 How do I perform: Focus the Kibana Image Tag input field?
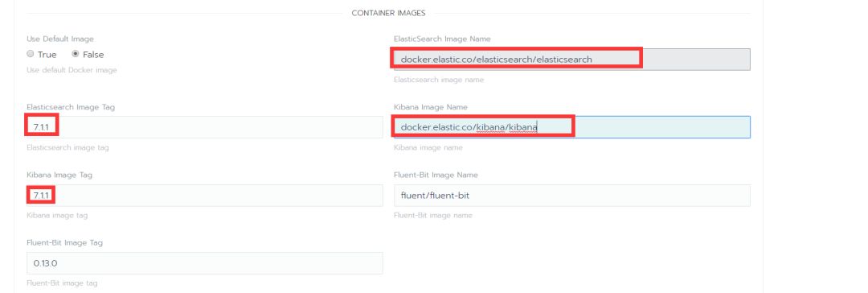tap(204, 196)
